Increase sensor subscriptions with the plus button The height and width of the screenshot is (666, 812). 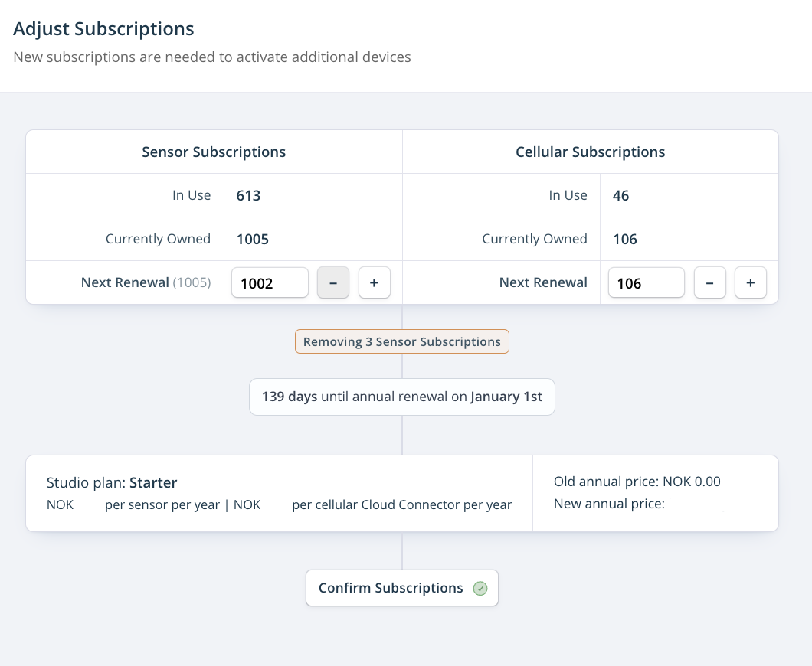click(x=374, y=282)
